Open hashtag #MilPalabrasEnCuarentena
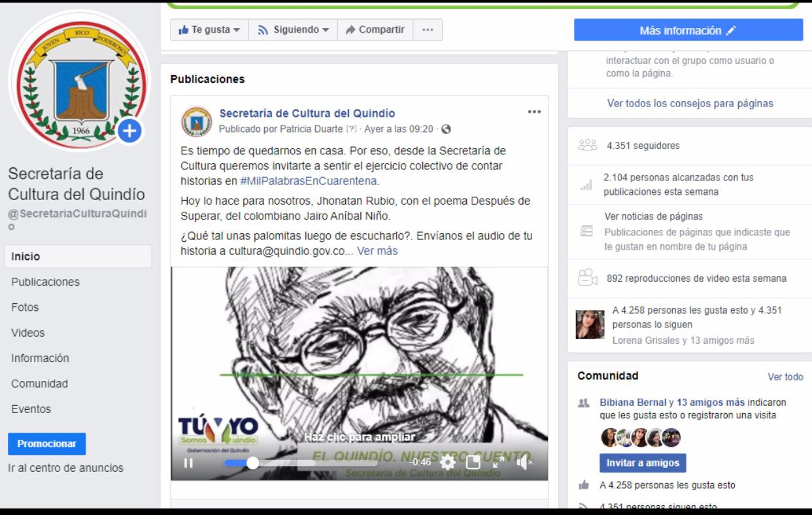 [309, 180]
